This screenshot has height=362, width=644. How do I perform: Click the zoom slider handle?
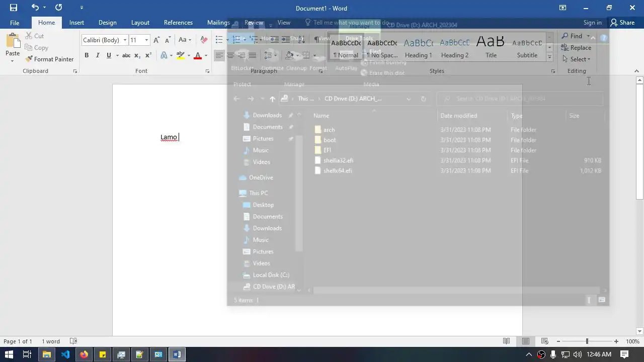point(587,341)
